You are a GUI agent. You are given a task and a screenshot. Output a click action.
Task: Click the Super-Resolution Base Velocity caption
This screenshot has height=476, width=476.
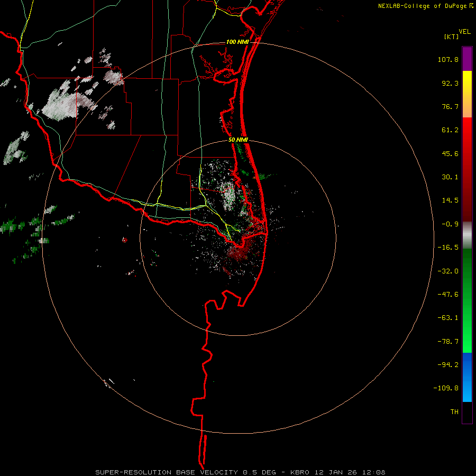[240, 472]
